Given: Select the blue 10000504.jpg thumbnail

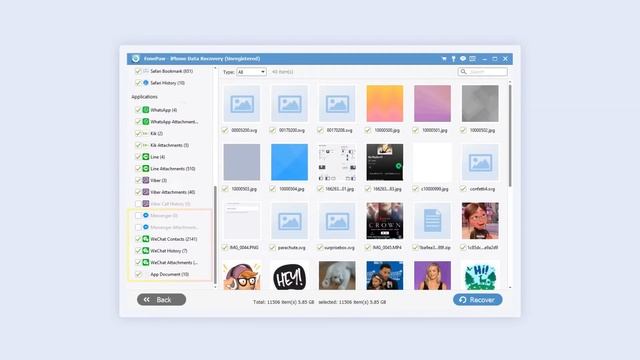Looking at the screenshot, I should tap(289, 162).
